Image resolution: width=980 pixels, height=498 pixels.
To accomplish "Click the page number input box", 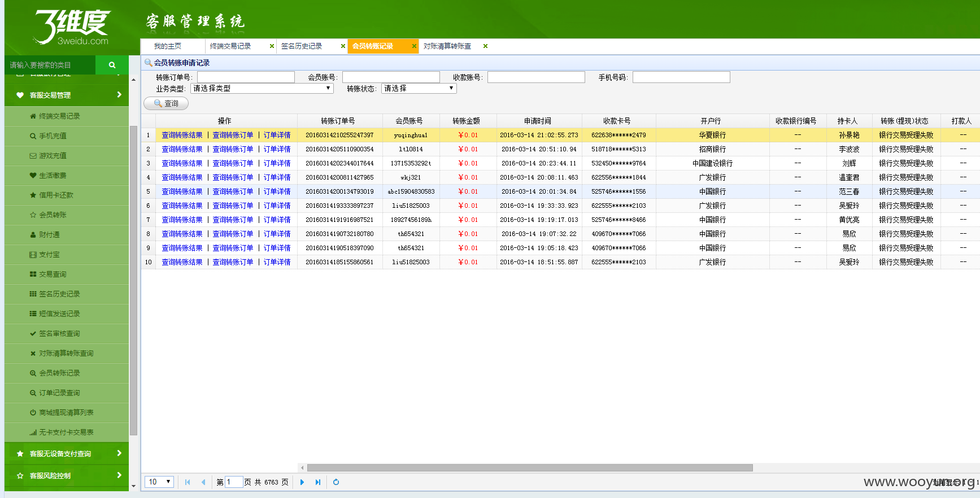I will pos(234,482).
